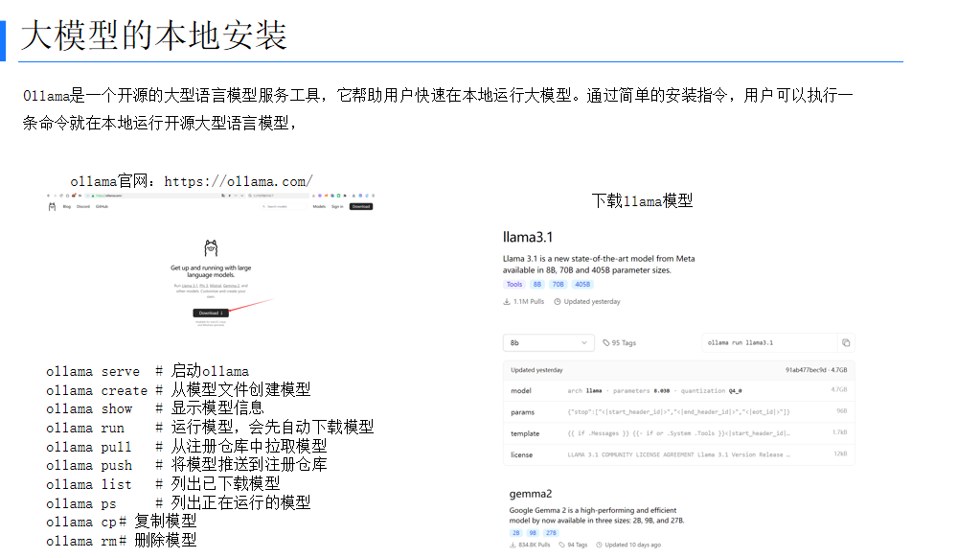Click the '27B' tag under gemma2
The image size is (980, 558).
(x=551, y=533)
